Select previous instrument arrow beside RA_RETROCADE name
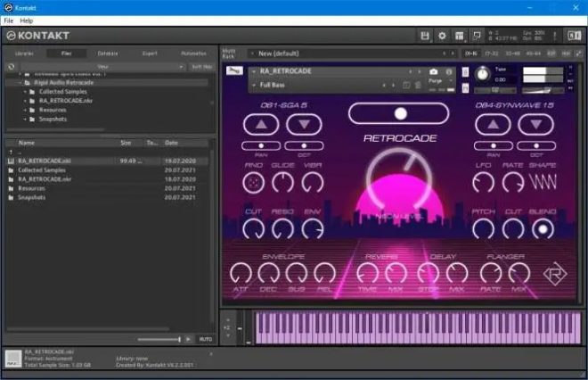The width and height of the screenshot is (588, 380). pos(410,71)
